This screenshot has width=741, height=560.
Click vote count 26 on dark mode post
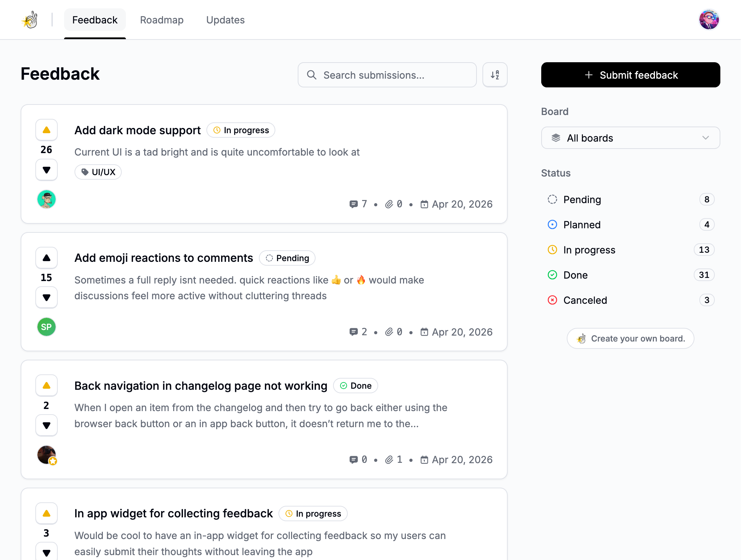[x=46, y=150]
